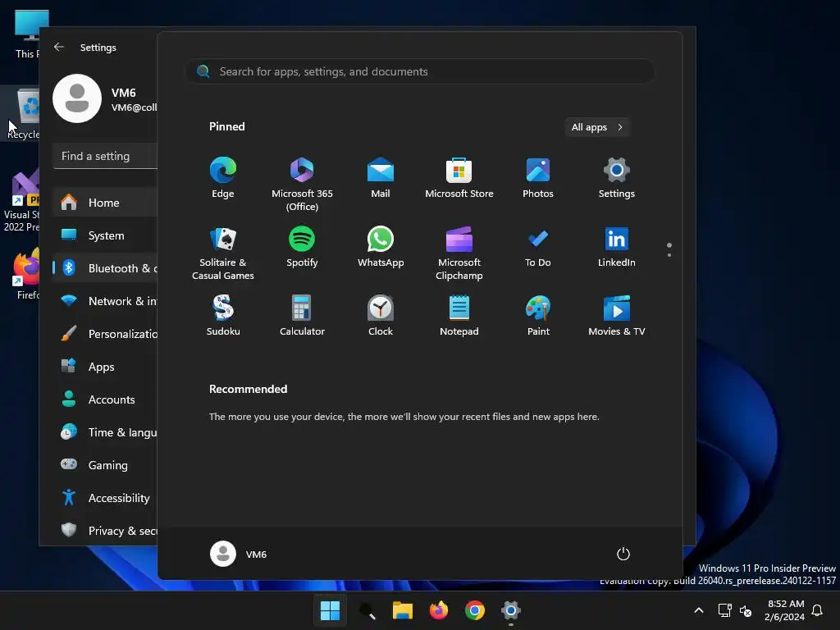The height and width of the screenshot is (630, 840).
Task: Open Notepad from Start menu
Action: (x=459, y=316)
